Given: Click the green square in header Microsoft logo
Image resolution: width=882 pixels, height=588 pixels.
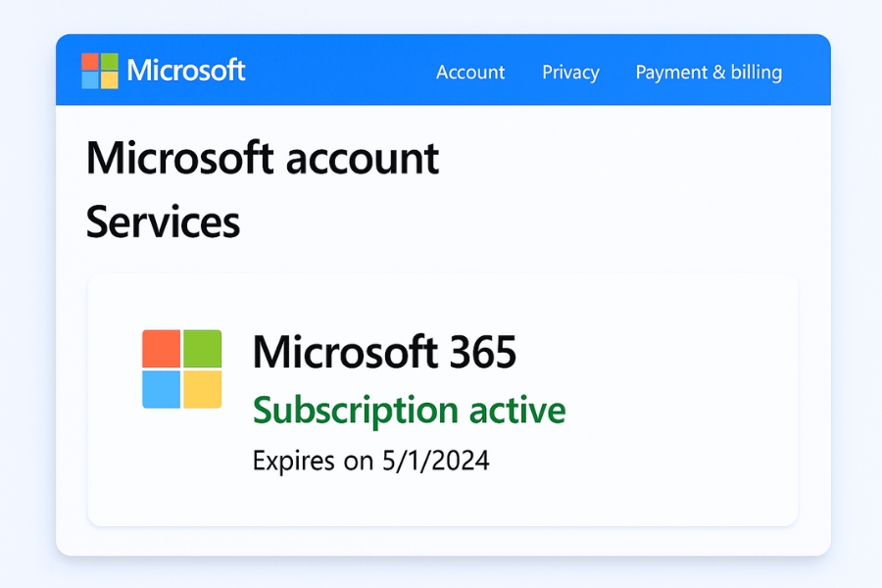Looking at the screenshot, I should click(109, 62).
